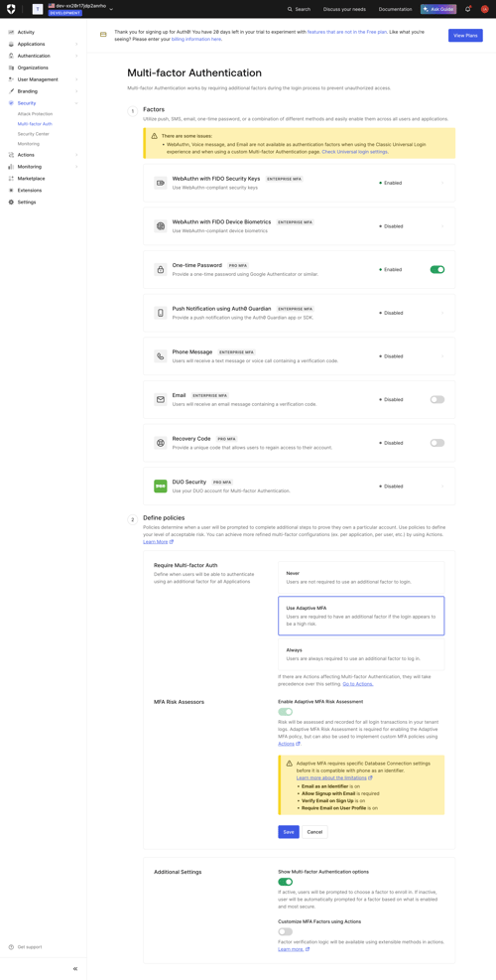Expand the Branding chevron
The image size is (496, 980).
[76, 91]
